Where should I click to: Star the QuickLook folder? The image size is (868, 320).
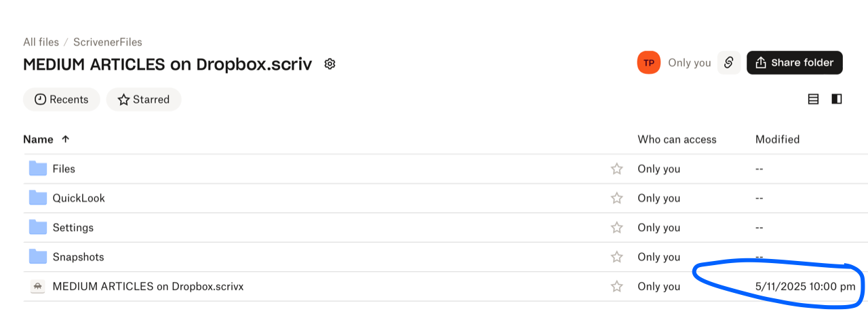(616, 198)
